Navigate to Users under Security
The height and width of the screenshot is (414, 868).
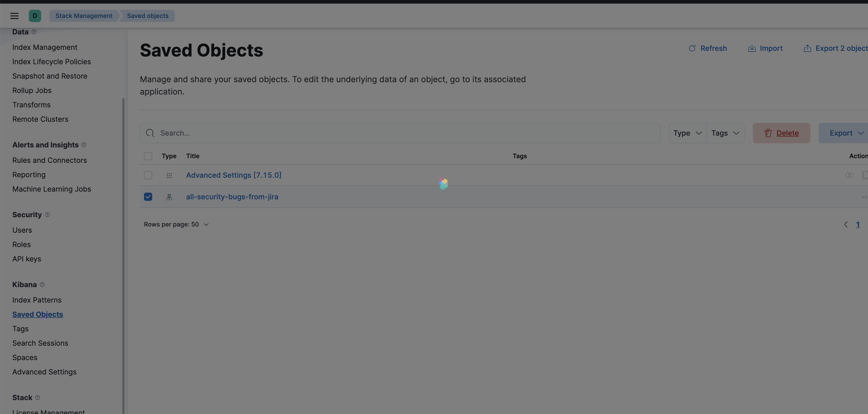[22, 230]
